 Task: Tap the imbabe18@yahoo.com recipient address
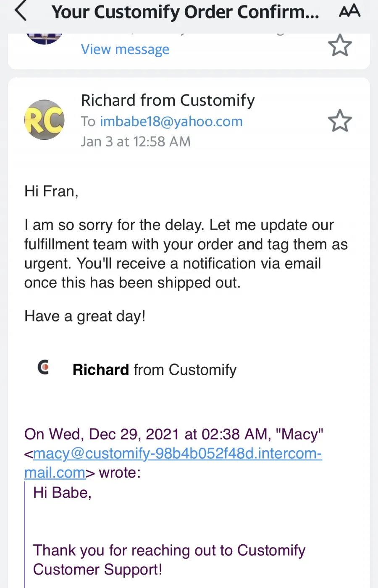tap(171, 121)
